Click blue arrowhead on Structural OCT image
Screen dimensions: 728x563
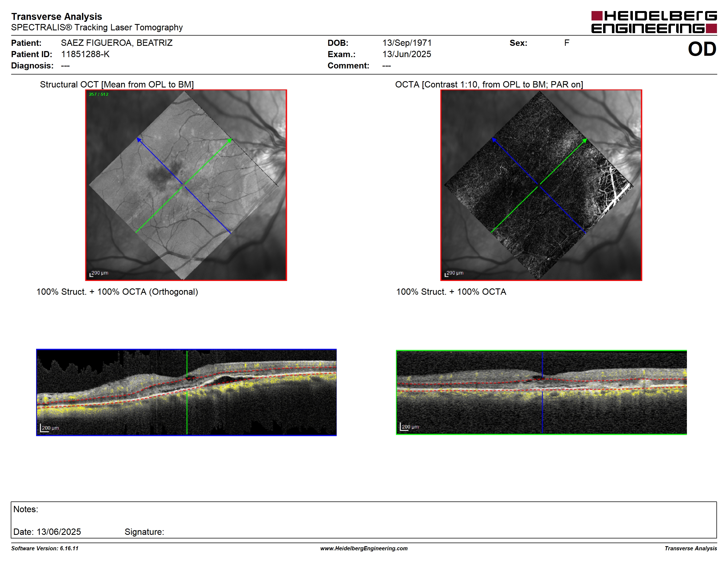[139, 140]
